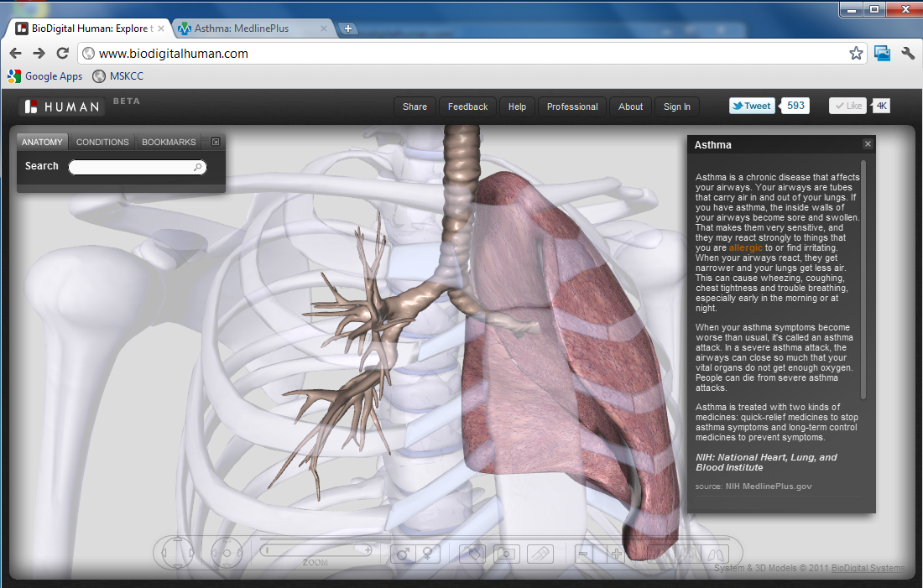Open the Feedback form
Screen dimensions: 923x588
[x=467, y=107]
